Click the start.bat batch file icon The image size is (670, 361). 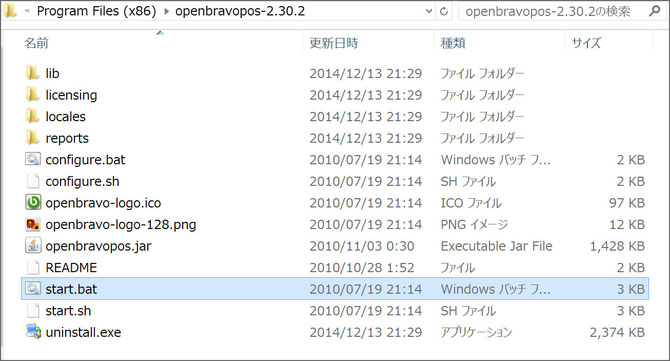coord(33,289)
